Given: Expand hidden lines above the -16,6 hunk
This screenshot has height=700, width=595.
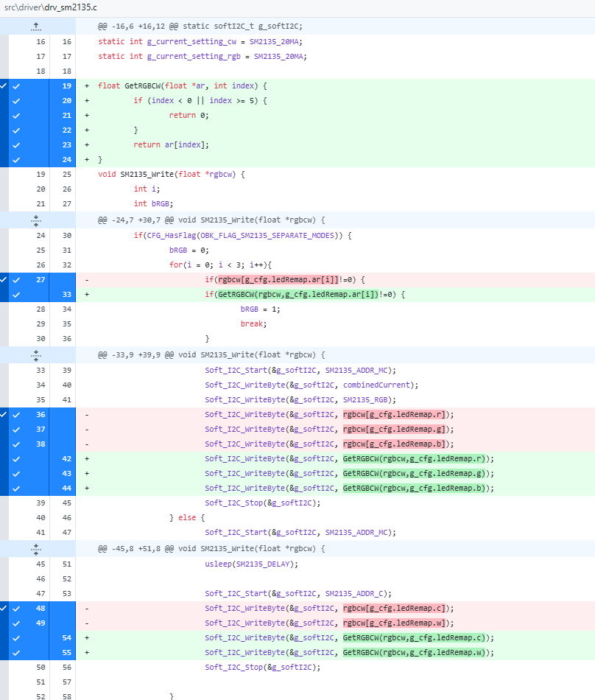Looking at the screenshot, I should [x=36, y=27].
